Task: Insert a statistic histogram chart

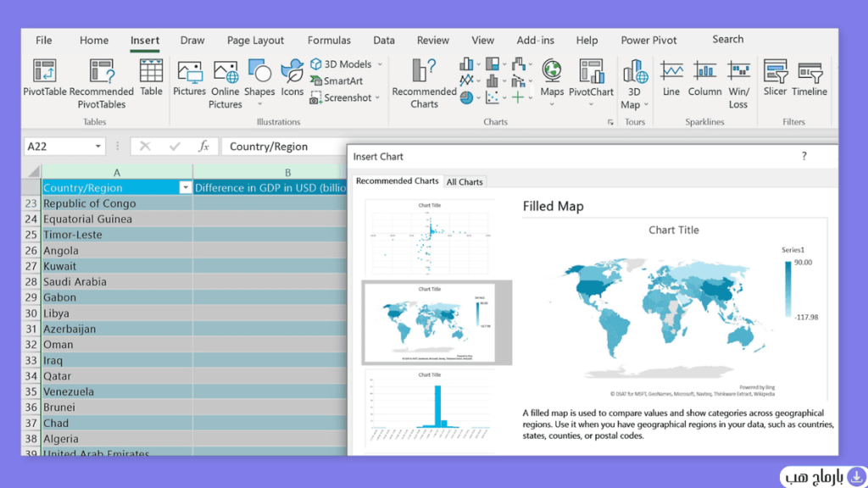Action: [492, 80]
